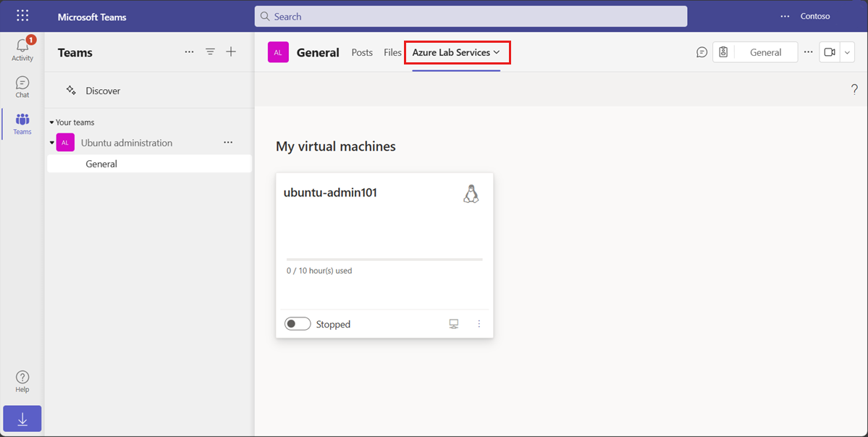Start the ubuntu-admin101 virtual machine toggle
Viewport: 868px width, 437px height.
point(297,323)
